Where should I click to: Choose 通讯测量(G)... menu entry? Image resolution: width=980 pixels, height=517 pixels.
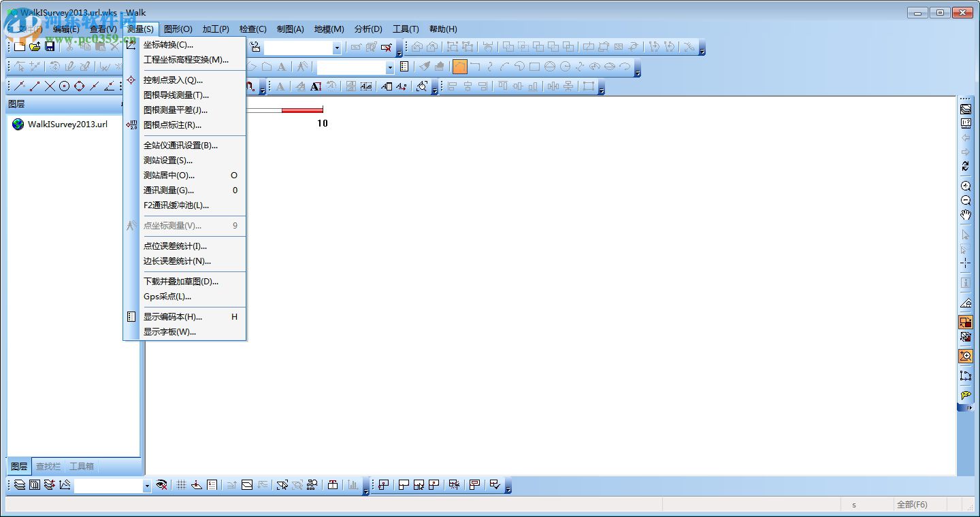tap(184, 190)
